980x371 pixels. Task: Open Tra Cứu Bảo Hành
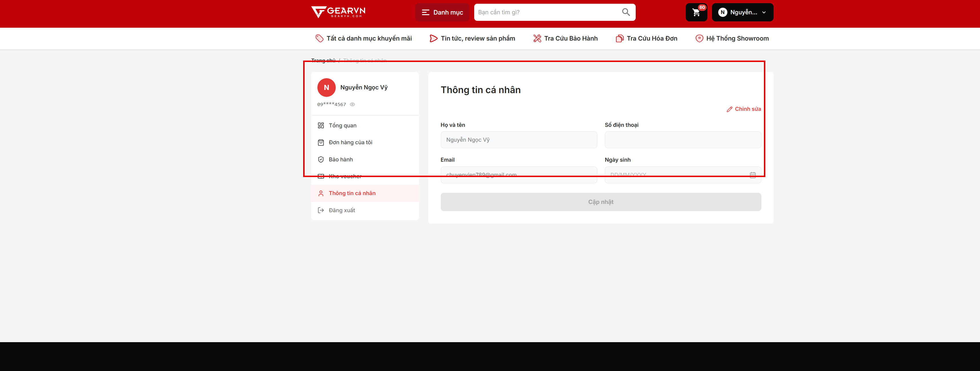pos(565,39)
